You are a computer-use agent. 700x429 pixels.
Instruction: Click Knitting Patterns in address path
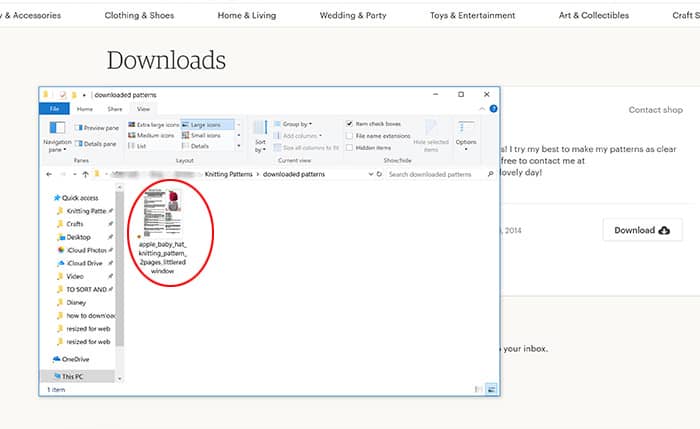pos(229,174)
